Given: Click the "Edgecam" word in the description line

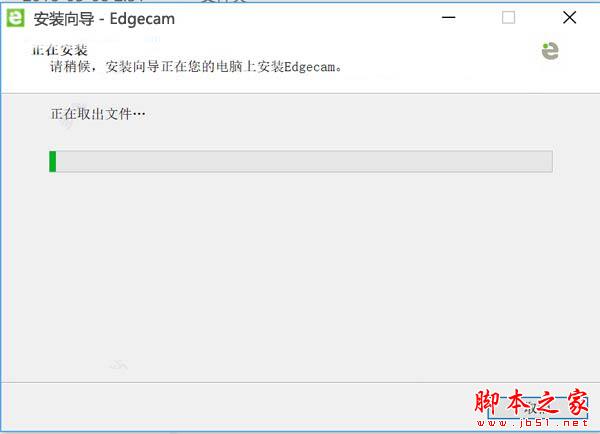Looking at the screenshot, I should [309, 67].
